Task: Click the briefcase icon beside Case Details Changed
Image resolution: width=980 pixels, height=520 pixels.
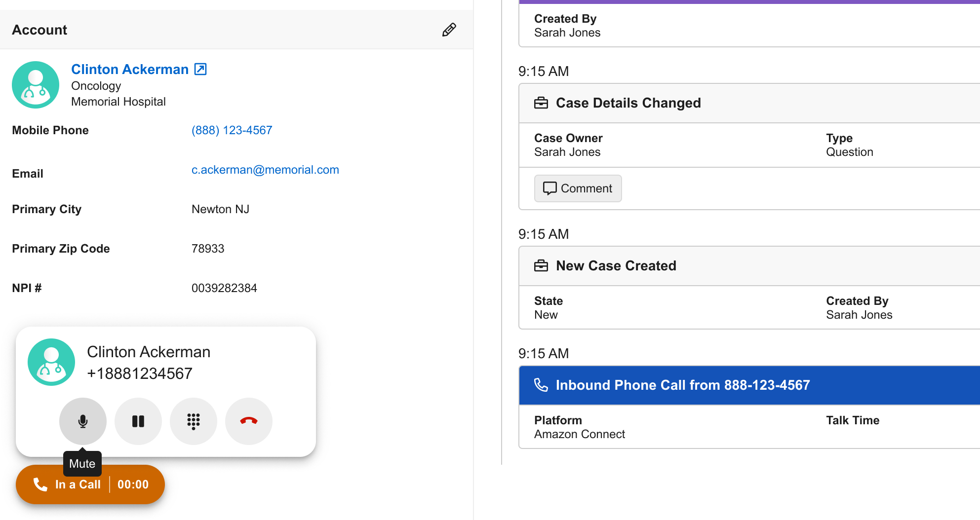Action: tap(541, 103)
